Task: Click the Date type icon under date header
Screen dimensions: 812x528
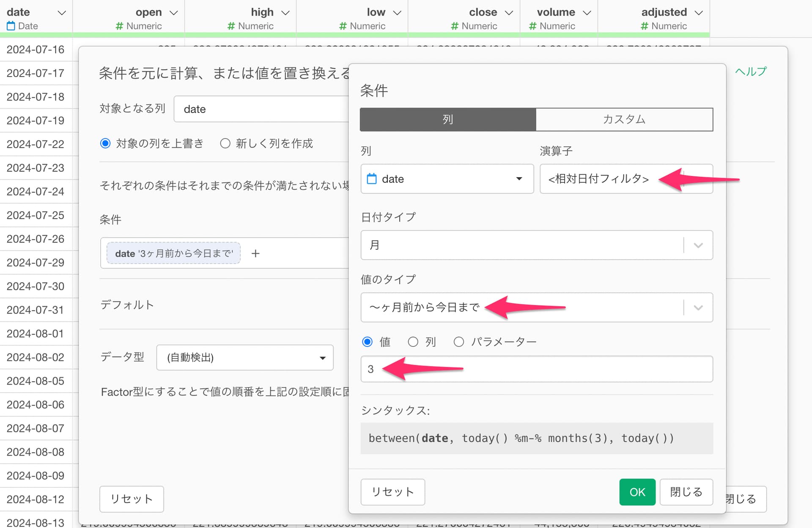Action: (11, 26)
